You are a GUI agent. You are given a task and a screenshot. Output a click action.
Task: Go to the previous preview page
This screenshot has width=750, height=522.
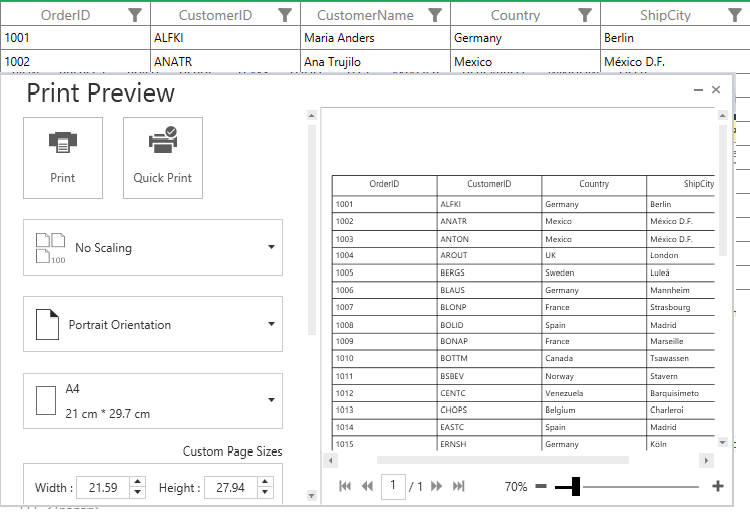367,486
